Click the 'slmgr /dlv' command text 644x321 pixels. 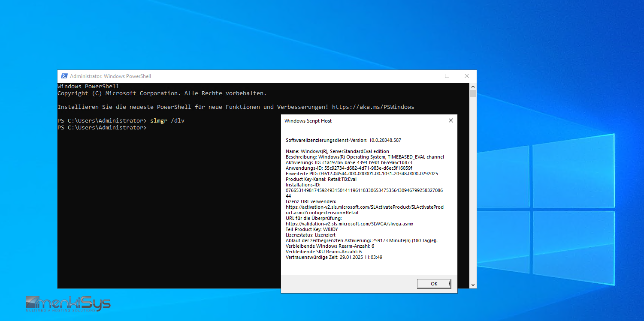167,120
